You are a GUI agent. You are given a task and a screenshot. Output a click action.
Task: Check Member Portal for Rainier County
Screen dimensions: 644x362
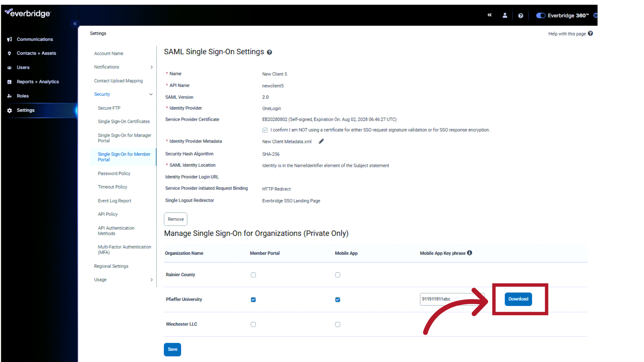[x=253, y=275]
